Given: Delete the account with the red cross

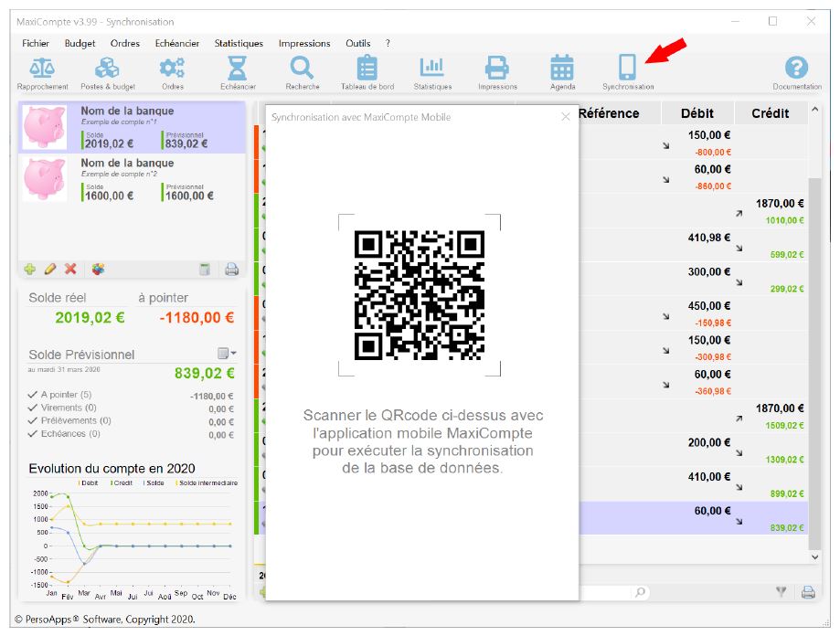Looking at the screenshot, I should [x=70, y=270].
